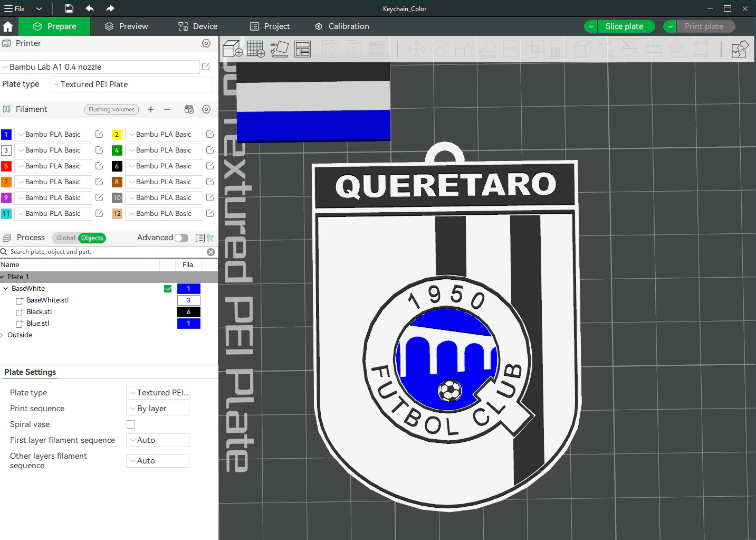Open Other layers filament sequence dropdown
756x540 pixels.
pyautogui.click(x=158, y=461)
